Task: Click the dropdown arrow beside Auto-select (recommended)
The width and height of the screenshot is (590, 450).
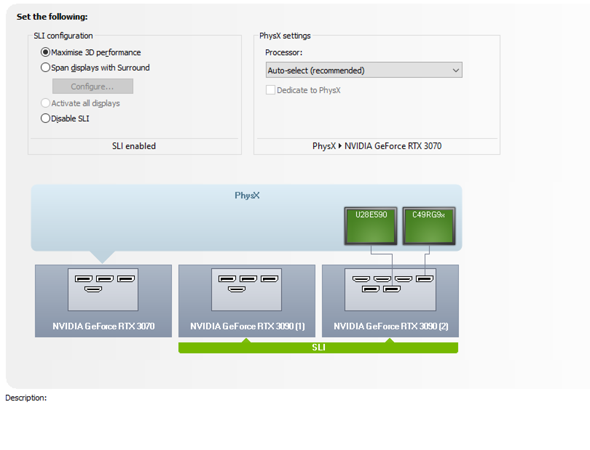Action: click(x=456, y=70)
